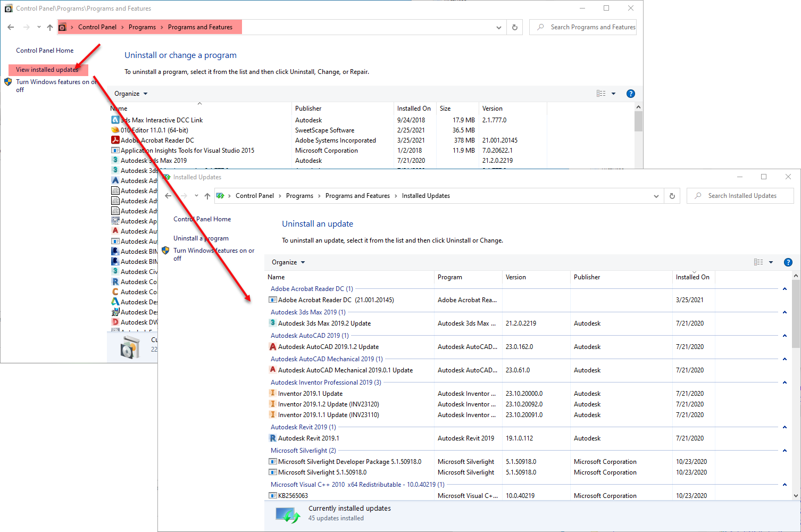Open Organize dropdown in Installed Updates
The width and height of the screenshot is (801, 532).
pos(288,262)
